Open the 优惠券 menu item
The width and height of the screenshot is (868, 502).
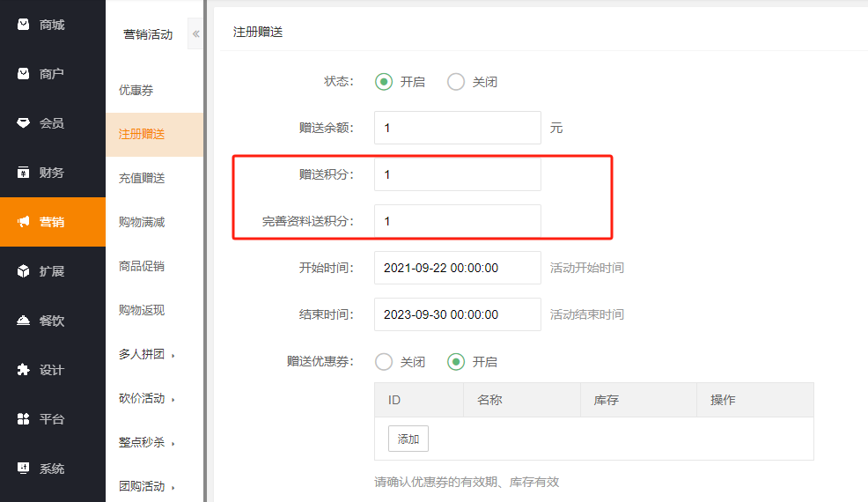point(136,90)
